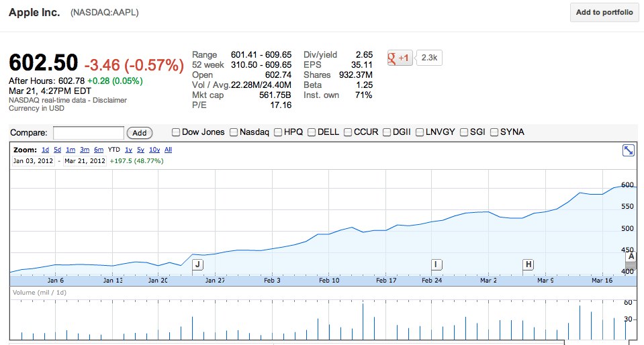
Task: Set chart zoom to 3m
Action: pos(85,150)
